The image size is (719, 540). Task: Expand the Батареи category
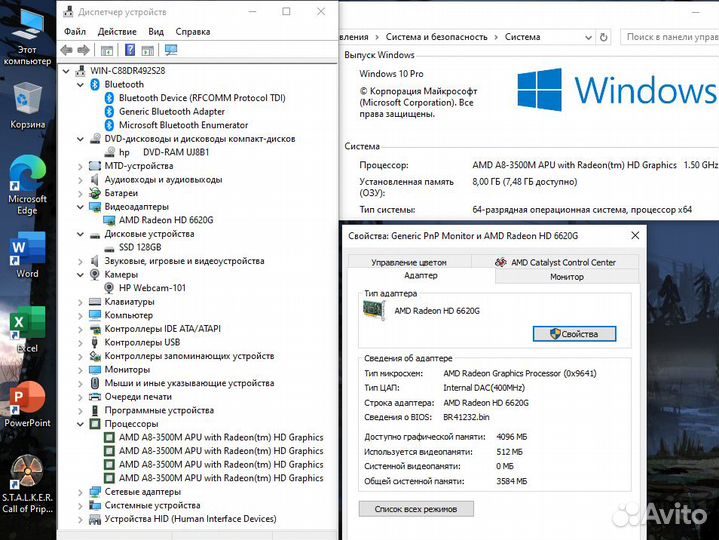pyautogui.click(x=80, y=193)
